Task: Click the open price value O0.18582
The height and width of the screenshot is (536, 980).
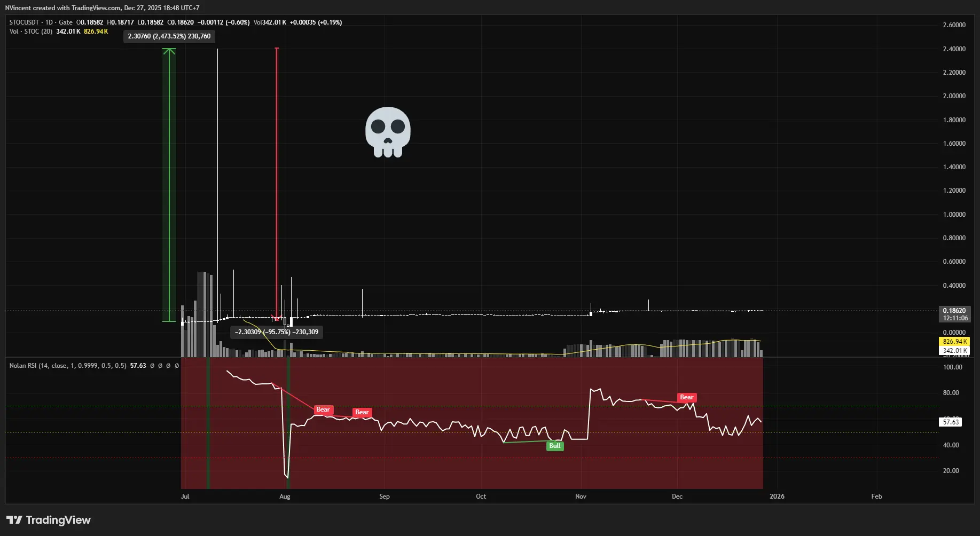Action: [90, 22]
